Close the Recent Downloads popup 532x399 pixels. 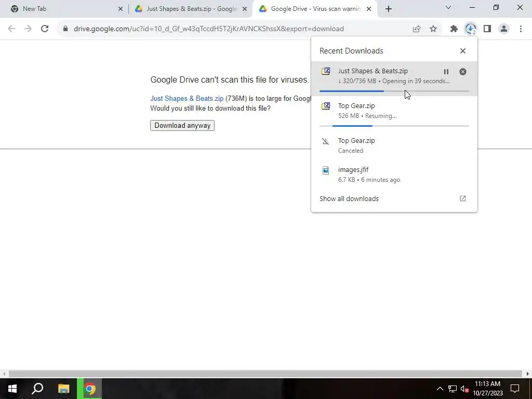pyautogui.click(x=463, y=51)
